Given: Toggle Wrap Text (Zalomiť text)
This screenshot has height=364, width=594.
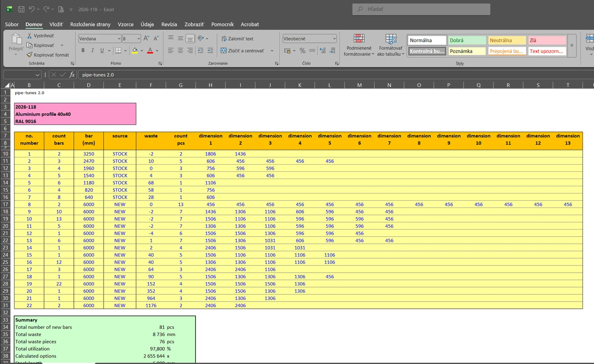Looking at the screenshot, I should (237, 39).
